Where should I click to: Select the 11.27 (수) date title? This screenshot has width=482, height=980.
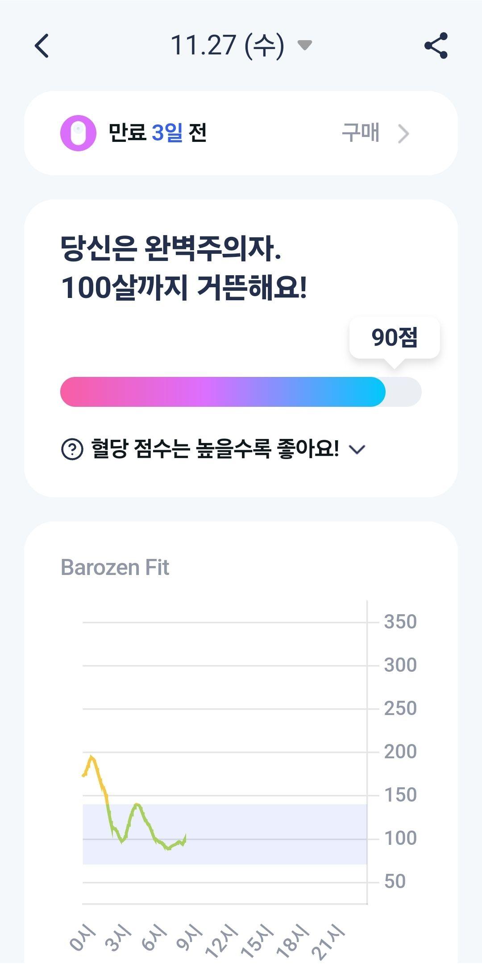pyautogui.click(x=227, y=45)
